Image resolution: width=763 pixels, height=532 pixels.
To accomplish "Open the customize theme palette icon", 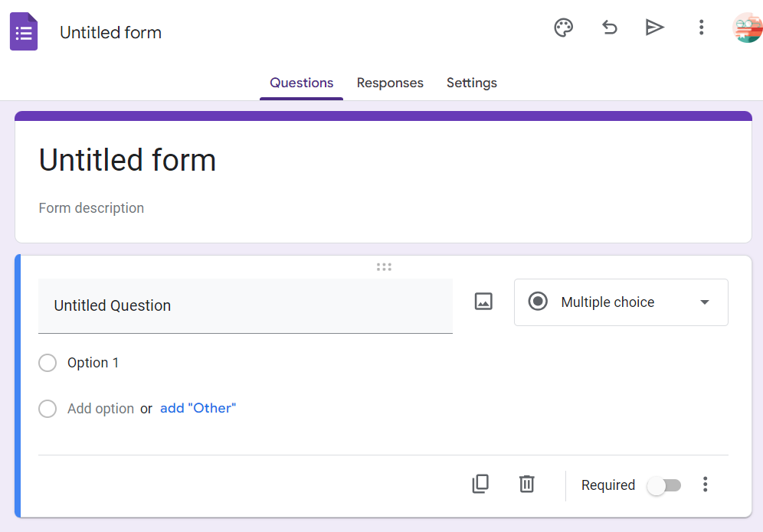I will [x=564, y=28].
